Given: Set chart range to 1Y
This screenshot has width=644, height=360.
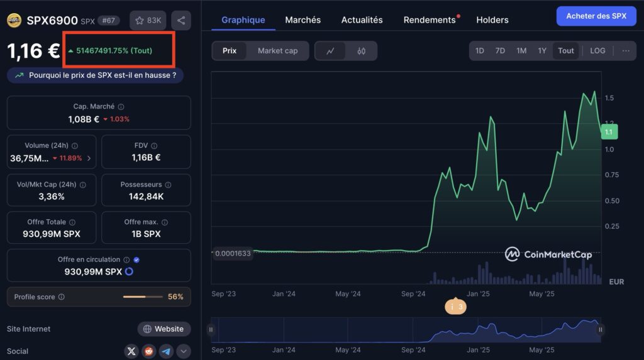Looking at the screenshot, I should coord(542,51).
